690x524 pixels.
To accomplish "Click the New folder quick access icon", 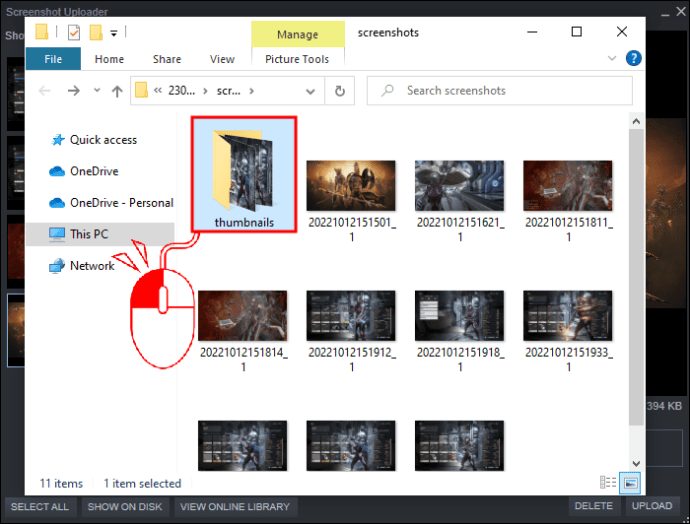I will pyautogui.click(x=96, y=33).
